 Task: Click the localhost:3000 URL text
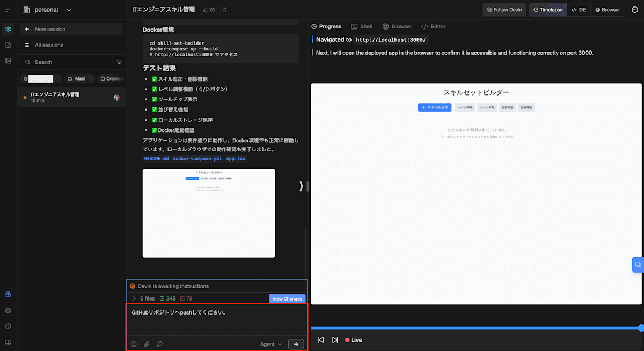[392, 40]
